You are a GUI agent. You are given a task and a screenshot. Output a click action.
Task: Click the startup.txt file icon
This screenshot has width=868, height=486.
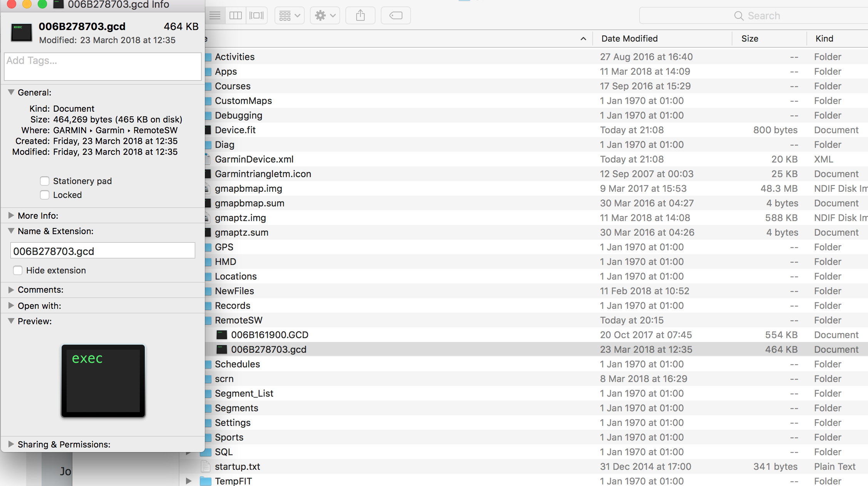point(206,466)
